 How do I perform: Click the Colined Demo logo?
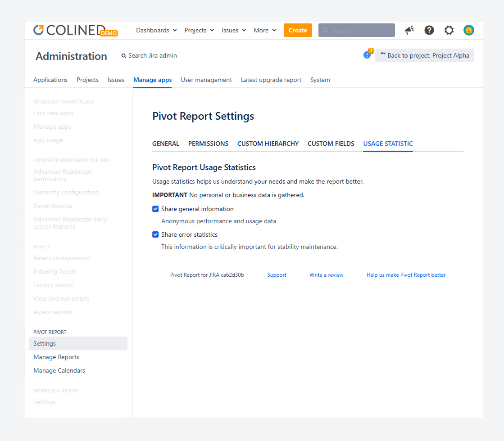tap(76, 31)
